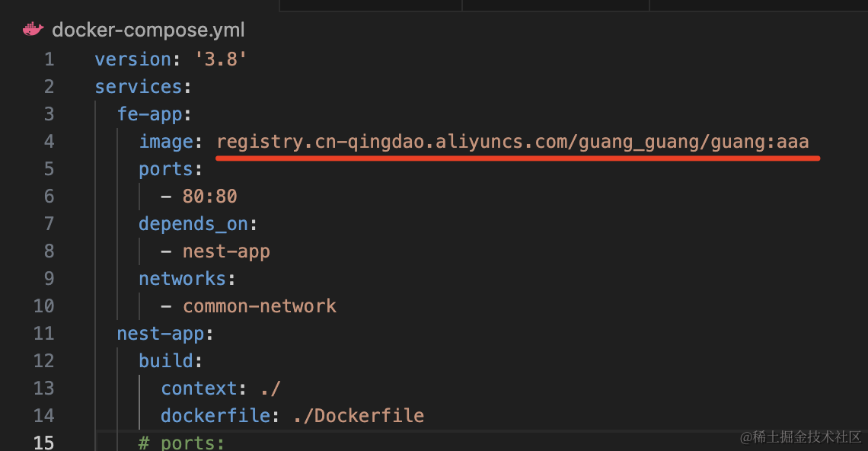Click the 'version' key
868x451 pixels.
[x=132, y=59]
